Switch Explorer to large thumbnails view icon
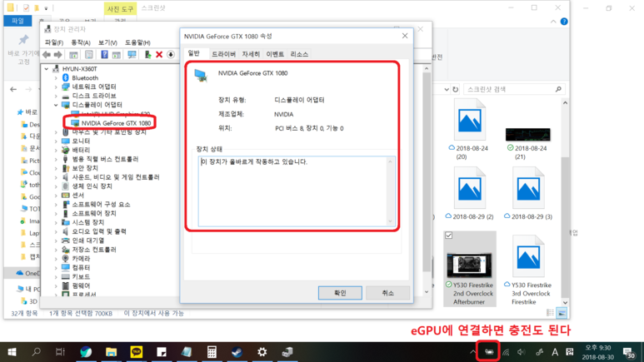The width and height of the screenshot is (644, 362). 562,313
